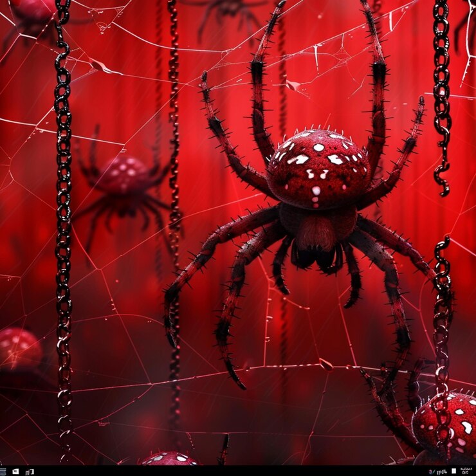Open the taskbar clock and date
This screenshot has height=476, width=476.
pos(466,471)
